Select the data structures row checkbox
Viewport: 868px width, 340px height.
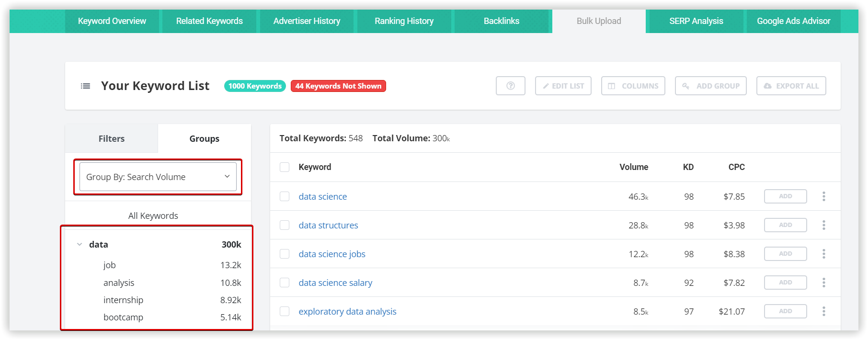coord(285,225)
